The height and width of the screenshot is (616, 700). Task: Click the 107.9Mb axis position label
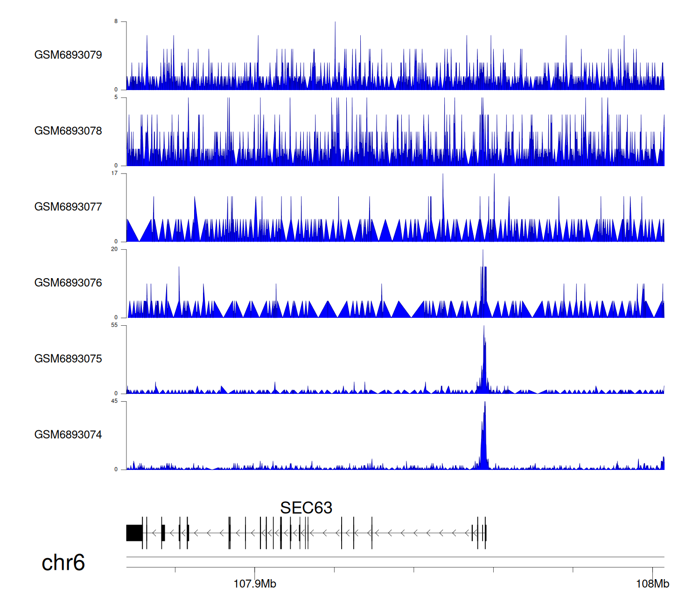coord(255,584)
